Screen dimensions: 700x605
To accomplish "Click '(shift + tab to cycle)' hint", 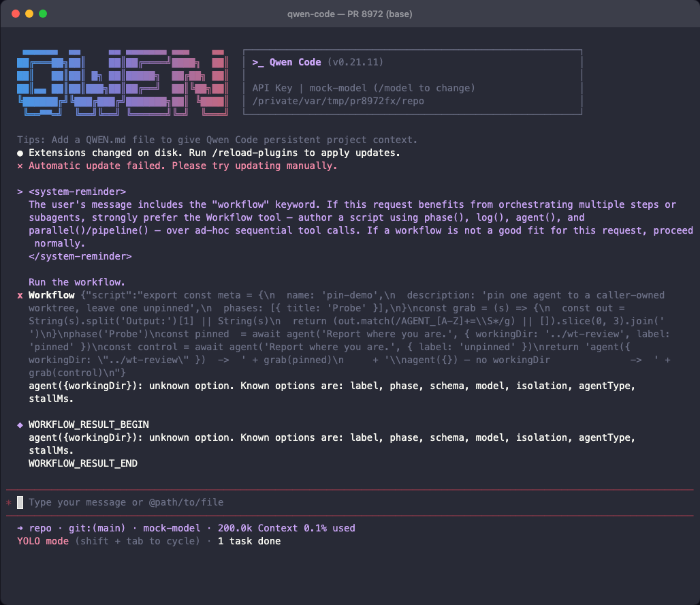I will coord(138,541).
